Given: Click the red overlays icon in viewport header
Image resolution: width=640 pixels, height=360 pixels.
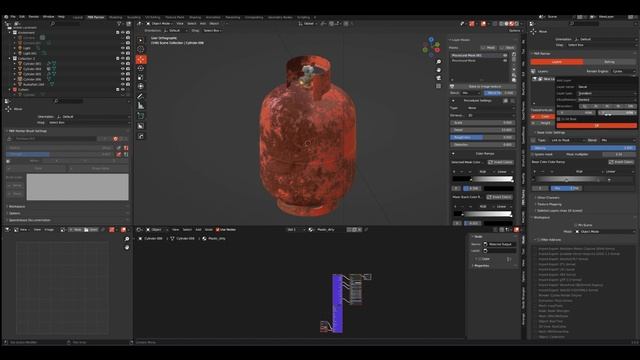Looking at the screenshot, I should click(484, 24).
